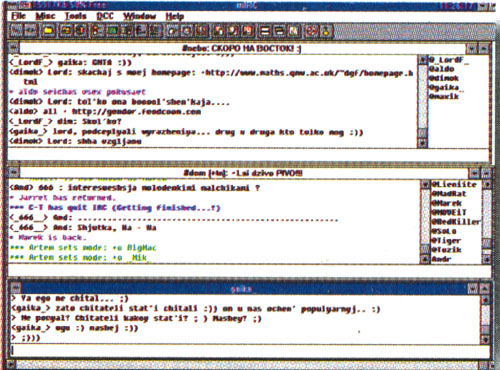Click the Connect to server toolbar icon
The width and height of the screenshot is (500, 370).
16,31
